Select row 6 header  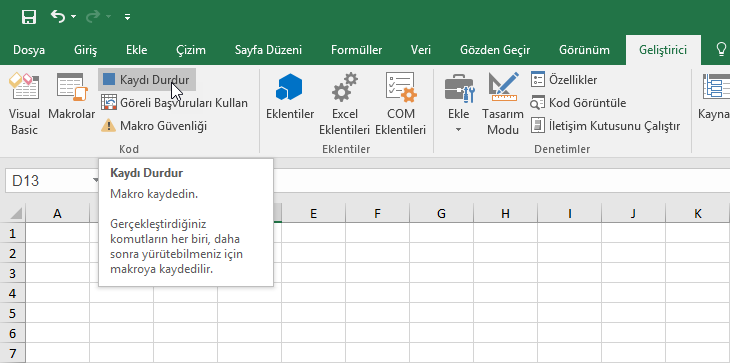click(x=13, y=333)
